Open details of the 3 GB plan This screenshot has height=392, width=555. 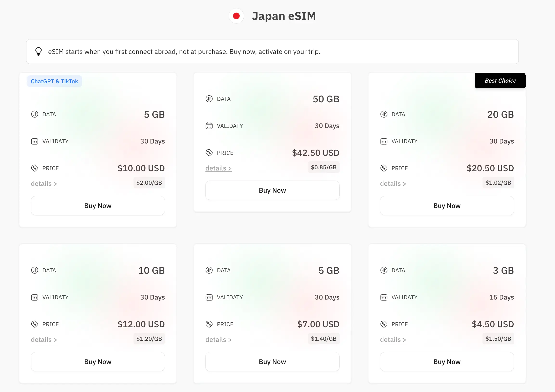point(393,340)
